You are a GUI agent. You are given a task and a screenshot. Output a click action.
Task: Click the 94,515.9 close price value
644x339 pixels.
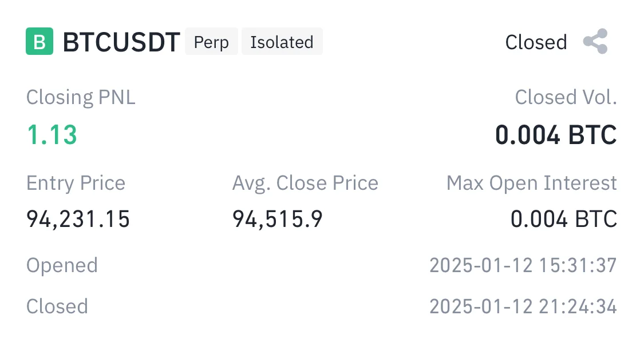(278, 219)
